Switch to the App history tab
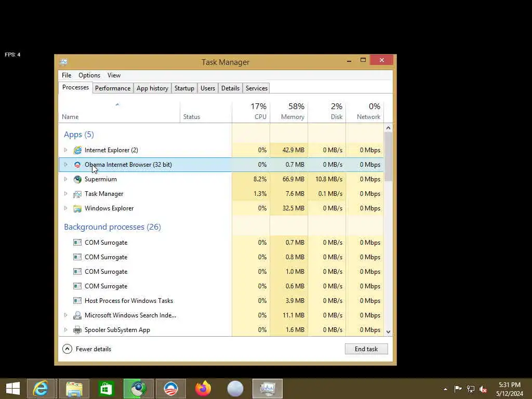This screenshot has height=399, width=532. point(152,88)
